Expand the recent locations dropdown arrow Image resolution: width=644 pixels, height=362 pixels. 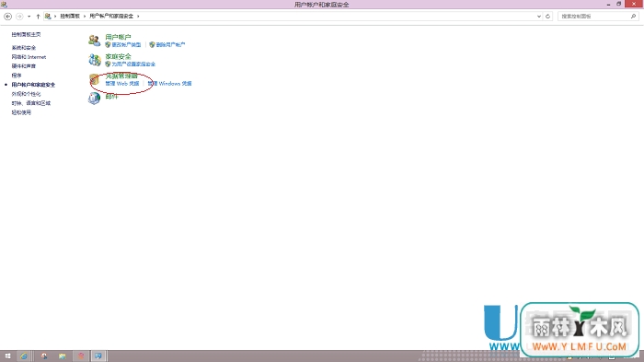tap(29, 17)
